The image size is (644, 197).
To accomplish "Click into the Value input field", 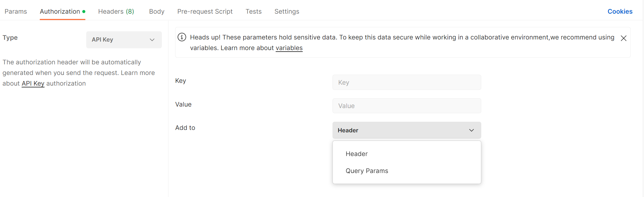I will (x=406, y=106).
